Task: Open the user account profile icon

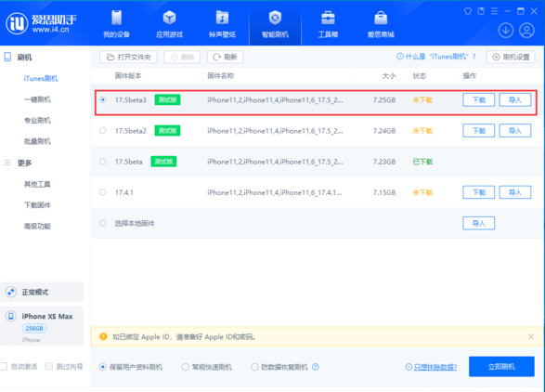Action: click(x=526, y=31)
